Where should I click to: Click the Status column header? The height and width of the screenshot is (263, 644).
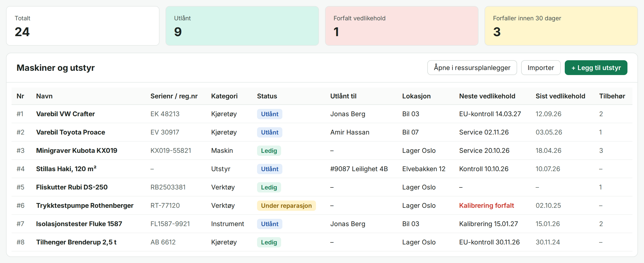click(267, 96)
